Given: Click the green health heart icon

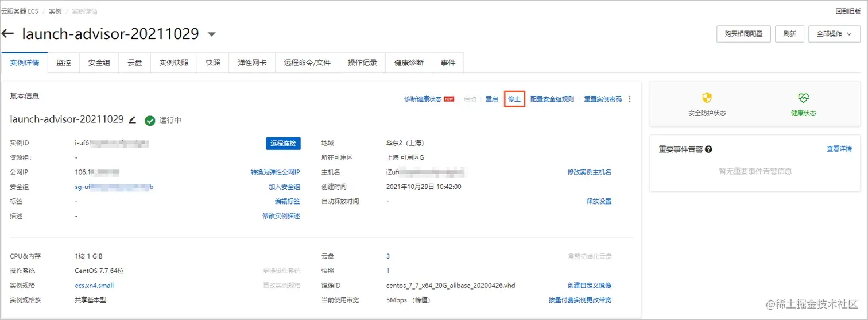Looking at the screenshot, I should tap(803, 98).
